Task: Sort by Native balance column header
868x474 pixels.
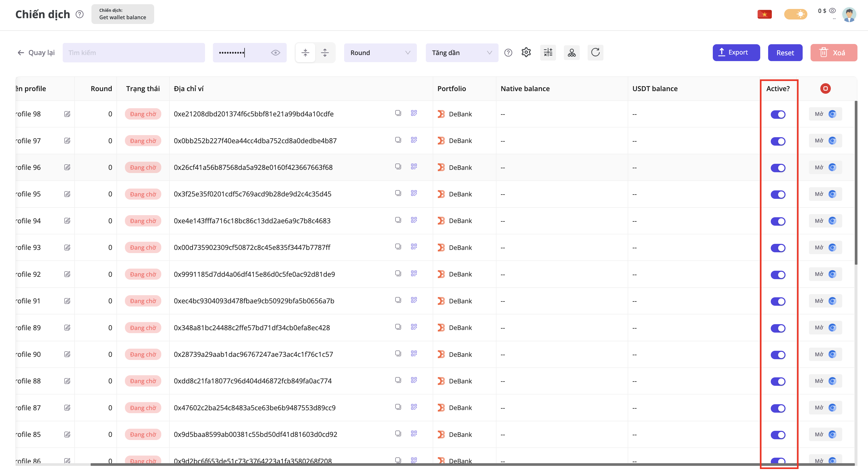Action: point(525,88)
